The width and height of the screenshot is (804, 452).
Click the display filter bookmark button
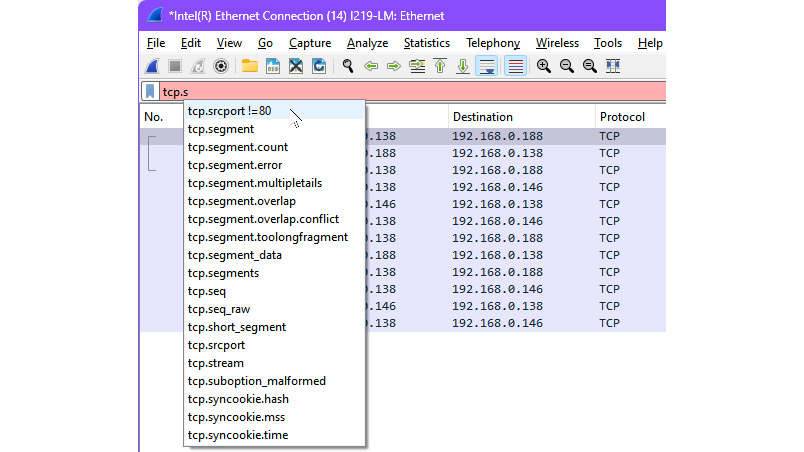[x=150, y=92]
